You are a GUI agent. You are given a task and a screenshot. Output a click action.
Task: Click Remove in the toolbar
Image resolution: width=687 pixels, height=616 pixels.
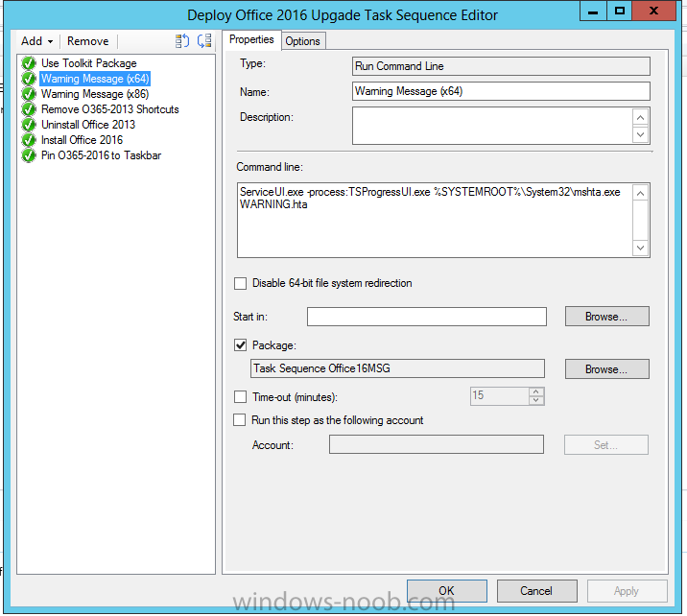tap(87, 41)
